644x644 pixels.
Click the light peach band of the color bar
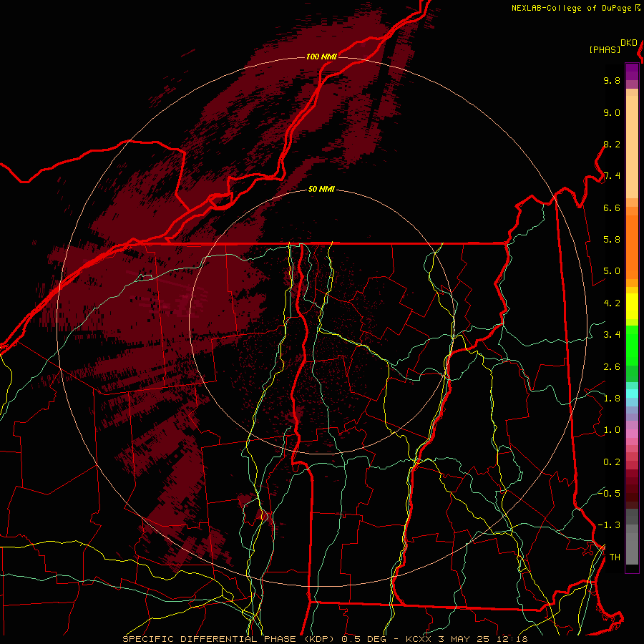(632, 147)
